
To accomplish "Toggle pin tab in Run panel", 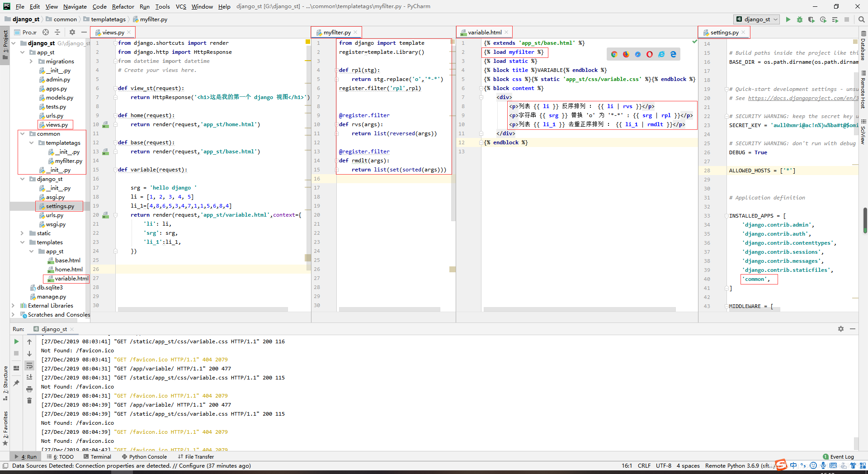I will click(16, 383).
